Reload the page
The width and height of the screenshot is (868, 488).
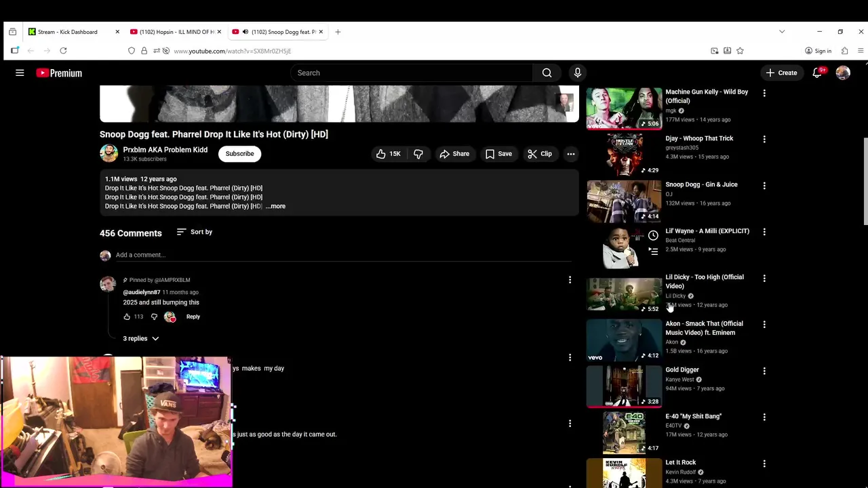click(63, 51)
